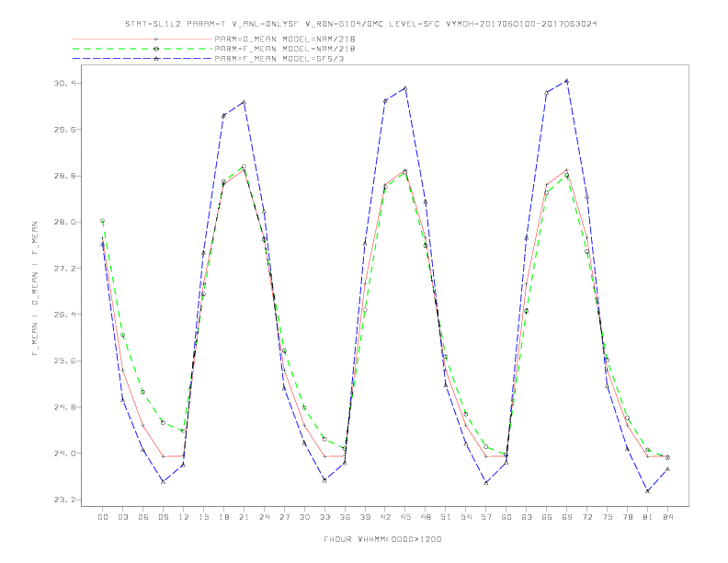Click x-axis tick label 72
Image resolution: width=728 pixels, height=563 pixels.
tap(586, 517)
